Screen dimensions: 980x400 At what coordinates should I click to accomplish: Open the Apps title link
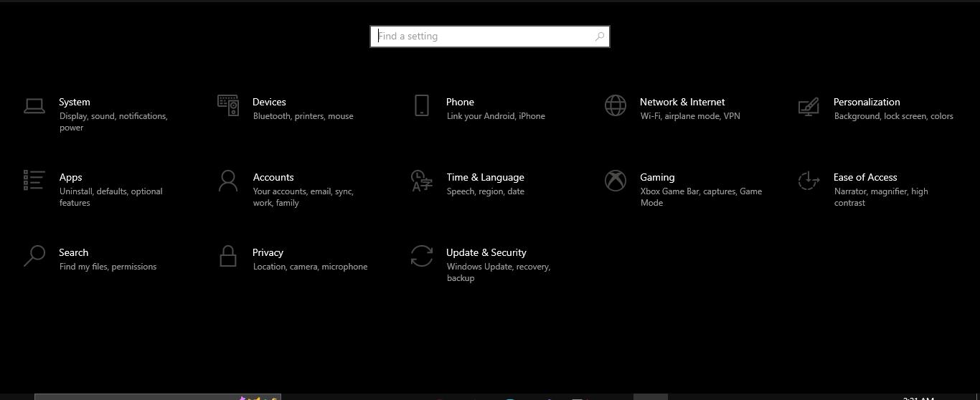coord(70,177)
